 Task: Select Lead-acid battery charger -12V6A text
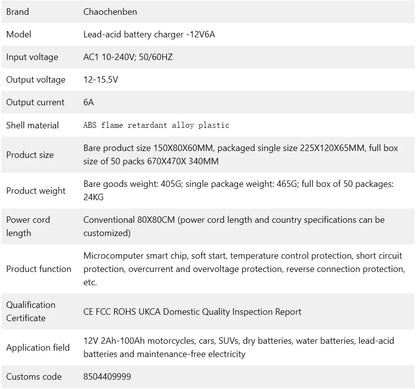click(149, 34)
